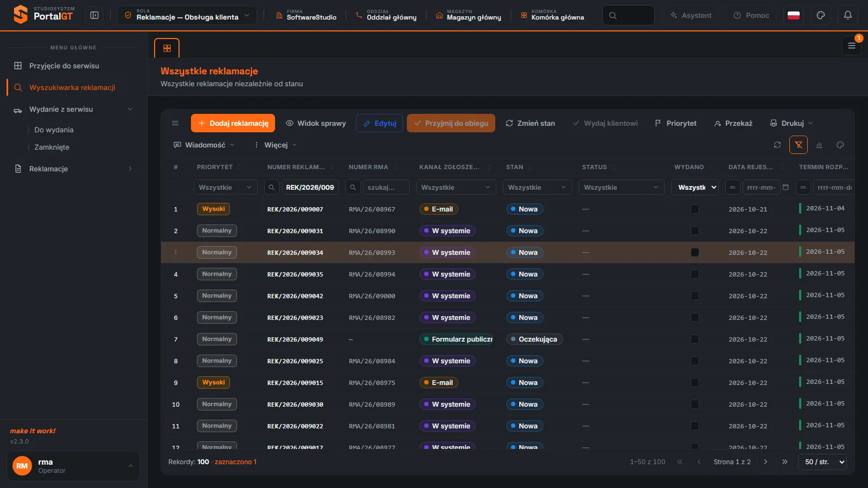Go to the next page arrow
Screen dimensions: 868x488
(x=765, y=462)
